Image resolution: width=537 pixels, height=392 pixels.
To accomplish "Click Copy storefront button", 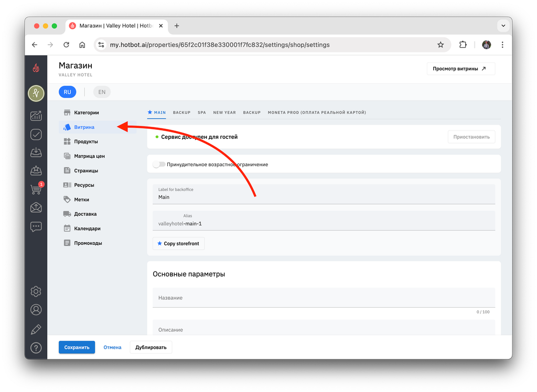I will point(178,243).
